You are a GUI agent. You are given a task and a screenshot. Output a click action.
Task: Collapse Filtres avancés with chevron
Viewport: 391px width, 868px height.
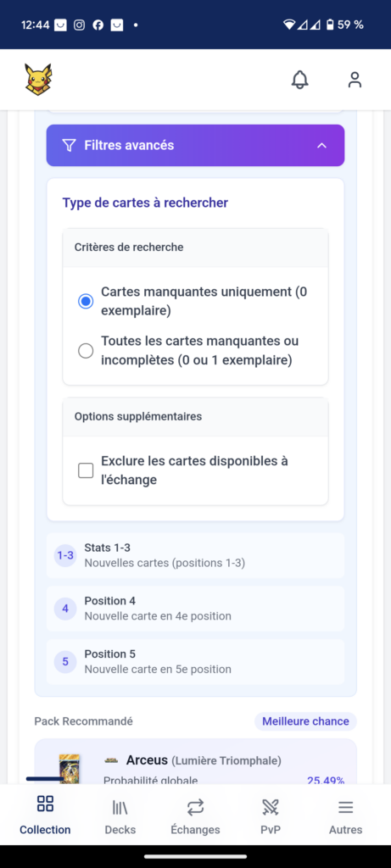click(321, 146)
